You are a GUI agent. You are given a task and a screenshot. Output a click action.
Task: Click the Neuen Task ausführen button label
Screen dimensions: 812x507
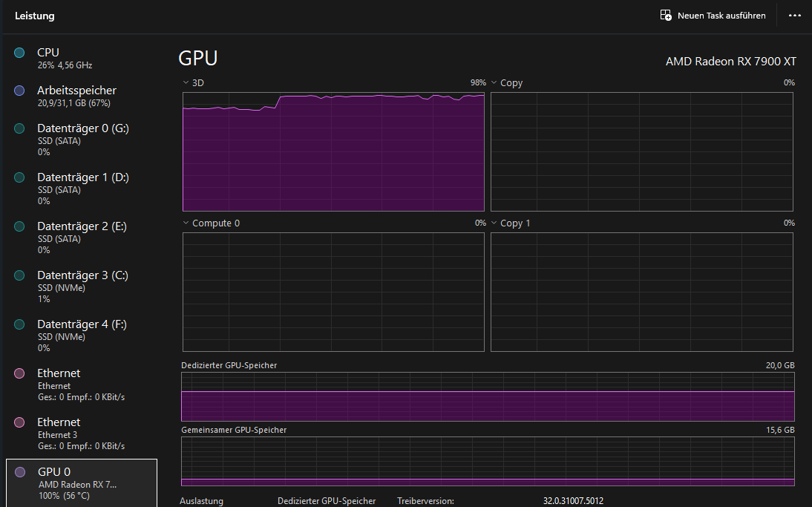[721, 16]
